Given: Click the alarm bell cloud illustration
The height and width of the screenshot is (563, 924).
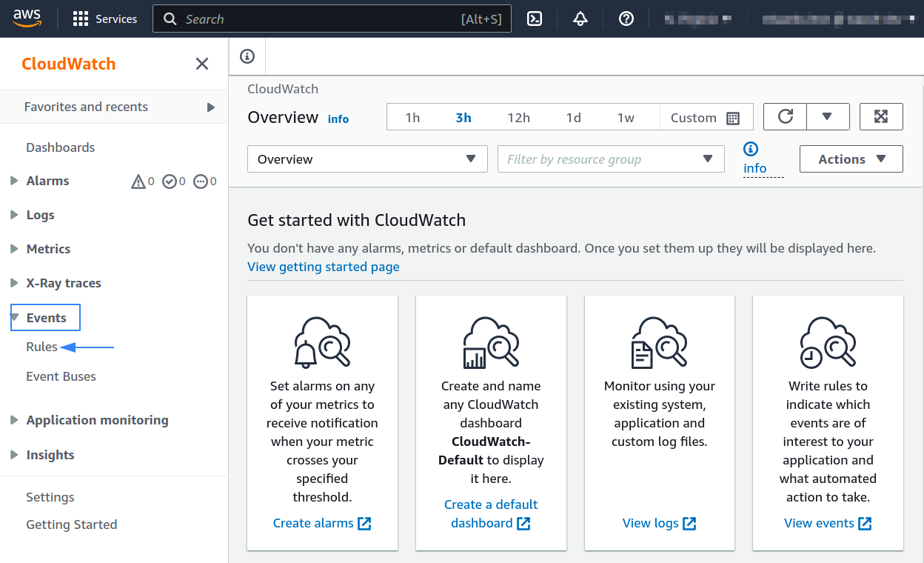Looking at the screenshot, I should coord(322,342).
